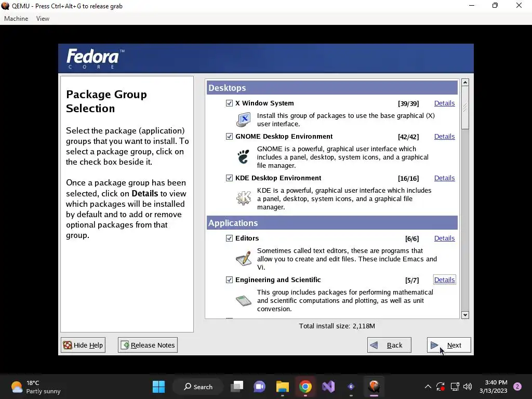Screen dimensions: 532x399
Task: Switch to the QEMU taskbar icon
Action: pyautogui.click(x=374, y=387)
